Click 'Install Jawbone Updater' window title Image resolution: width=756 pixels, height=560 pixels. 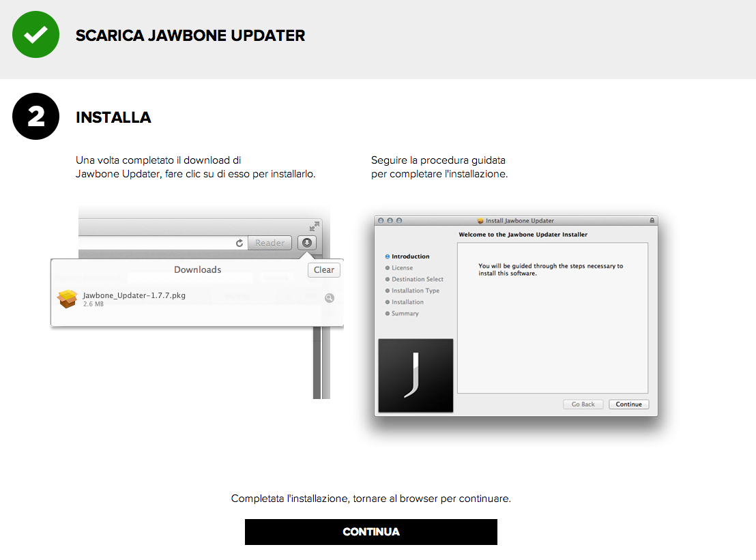pos(520,221)
